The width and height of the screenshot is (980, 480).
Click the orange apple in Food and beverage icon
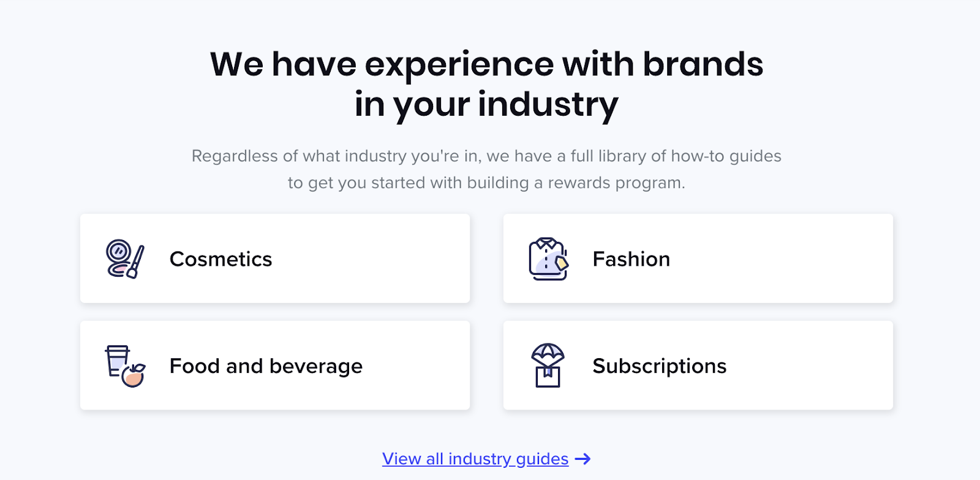[133, 375]
